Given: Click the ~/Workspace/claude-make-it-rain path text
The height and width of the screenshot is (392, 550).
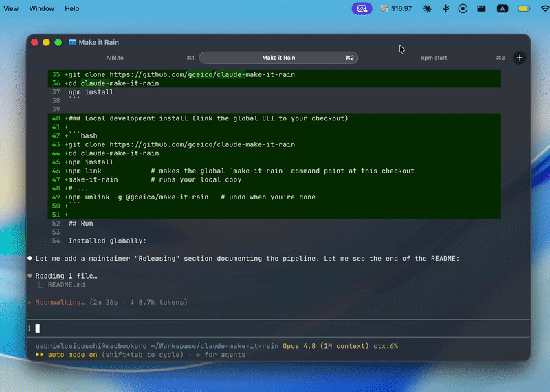Looking at the screenshot, I should tap(214, 346).
